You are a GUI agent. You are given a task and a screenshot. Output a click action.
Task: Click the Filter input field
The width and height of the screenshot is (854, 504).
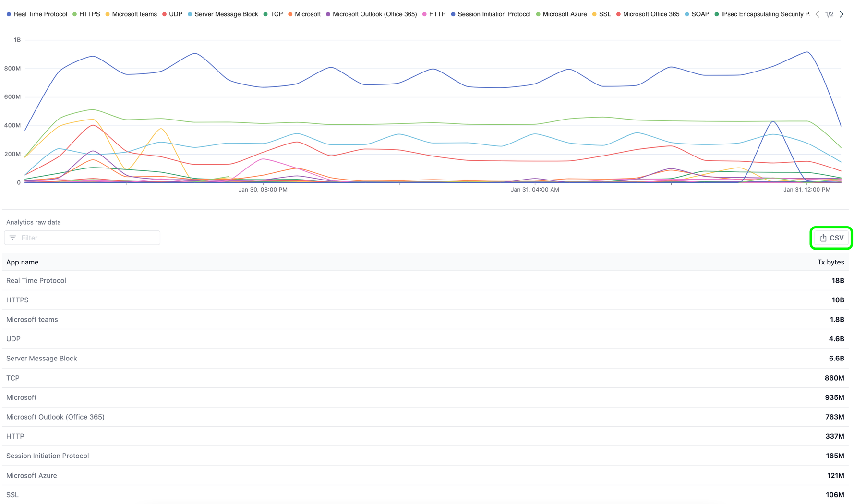89,238
